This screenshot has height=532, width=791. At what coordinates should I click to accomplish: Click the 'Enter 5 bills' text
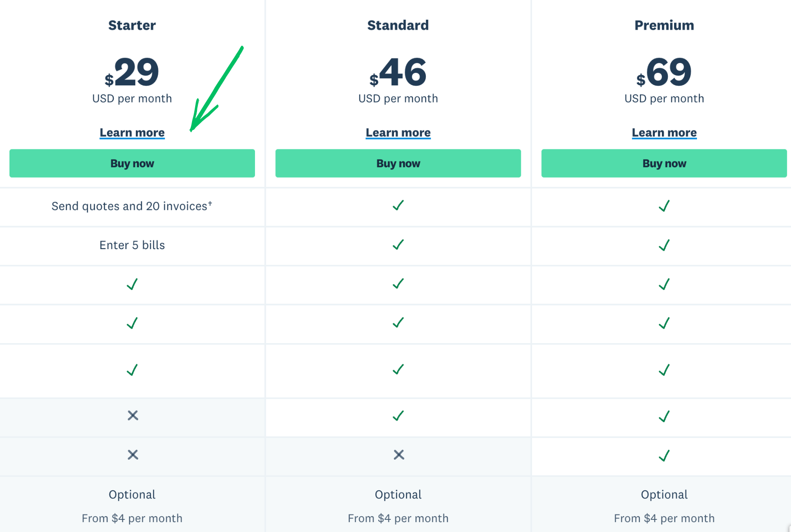132,245
